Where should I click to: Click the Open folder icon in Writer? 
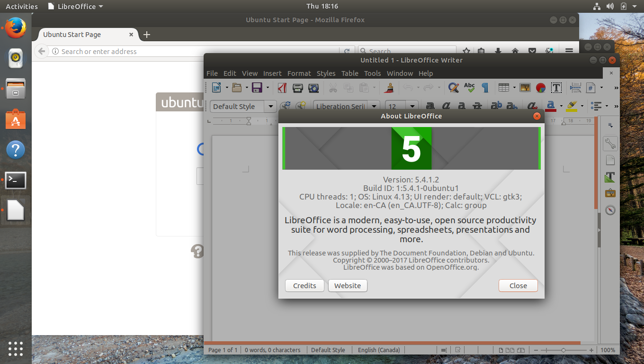click(236, 88)
